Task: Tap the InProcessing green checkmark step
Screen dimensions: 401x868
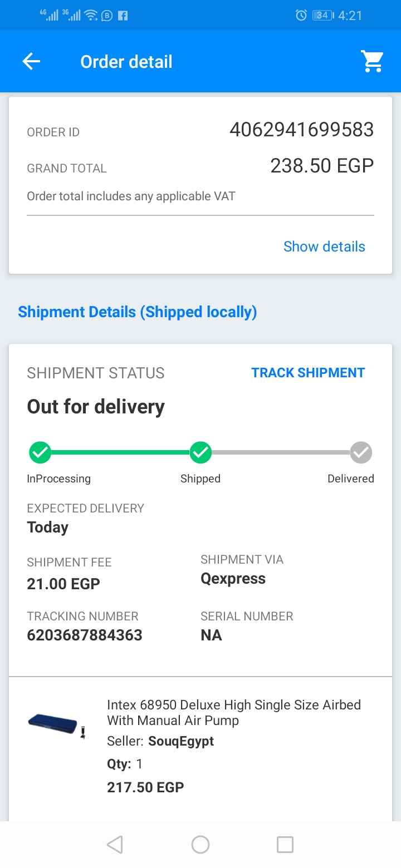Action: 40,453
